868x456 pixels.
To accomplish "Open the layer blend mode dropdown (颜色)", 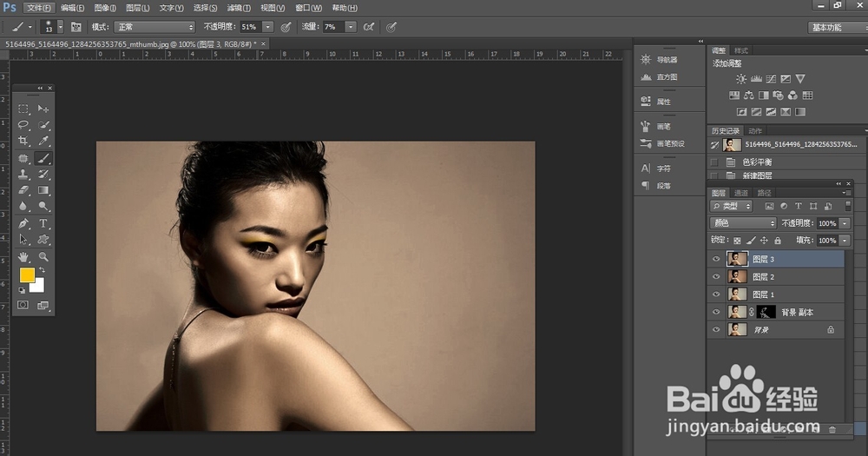I will pos(741,223).
